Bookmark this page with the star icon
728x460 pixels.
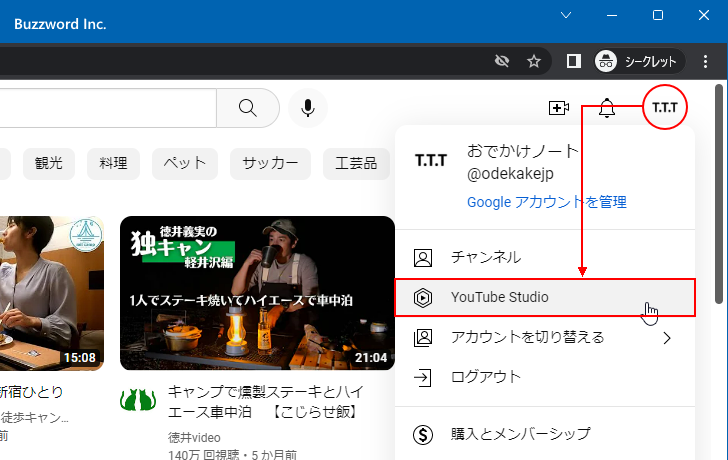534,61
